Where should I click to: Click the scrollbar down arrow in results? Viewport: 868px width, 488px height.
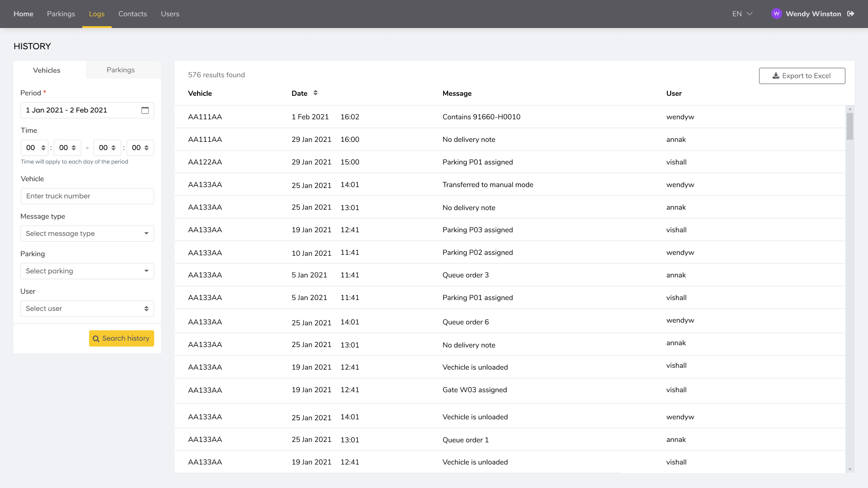tap(850, 469)
